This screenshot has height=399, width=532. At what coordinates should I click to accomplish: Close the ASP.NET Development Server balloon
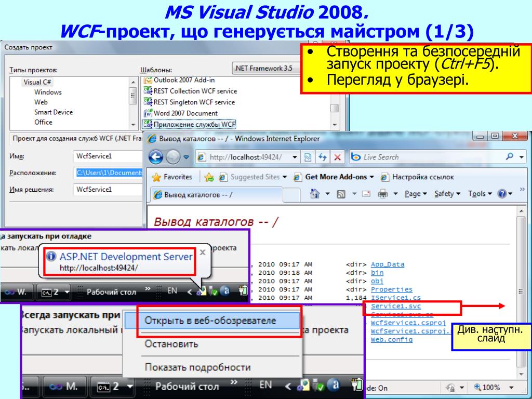[x=203, y=252]
